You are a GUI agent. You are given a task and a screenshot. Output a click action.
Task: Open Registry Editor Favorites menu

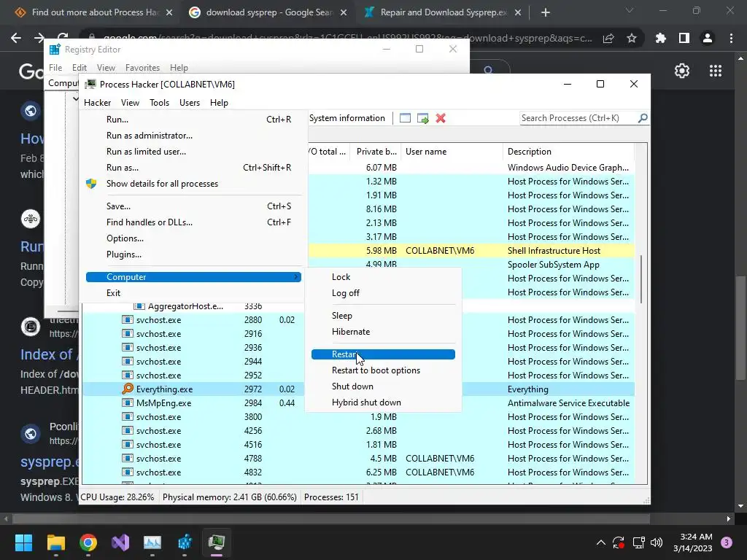pyautogui.click(x=142, y=68)
